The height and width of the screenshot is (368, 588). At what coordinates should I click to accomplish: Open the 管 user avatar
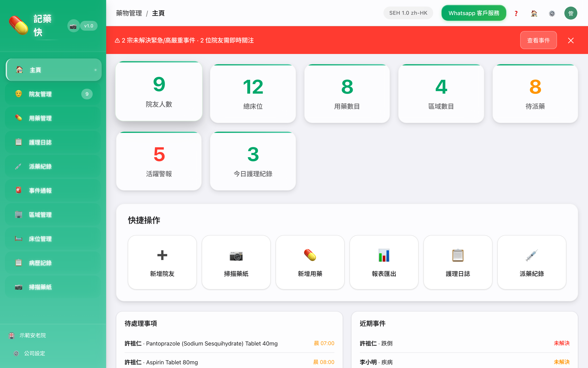click(x=571, y=13)
